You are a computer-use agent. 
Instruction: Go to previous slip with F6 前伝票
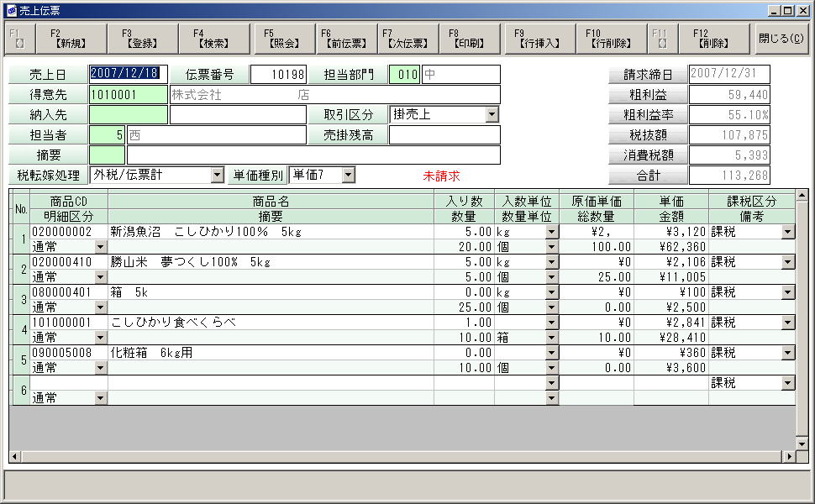pos(343,39)
